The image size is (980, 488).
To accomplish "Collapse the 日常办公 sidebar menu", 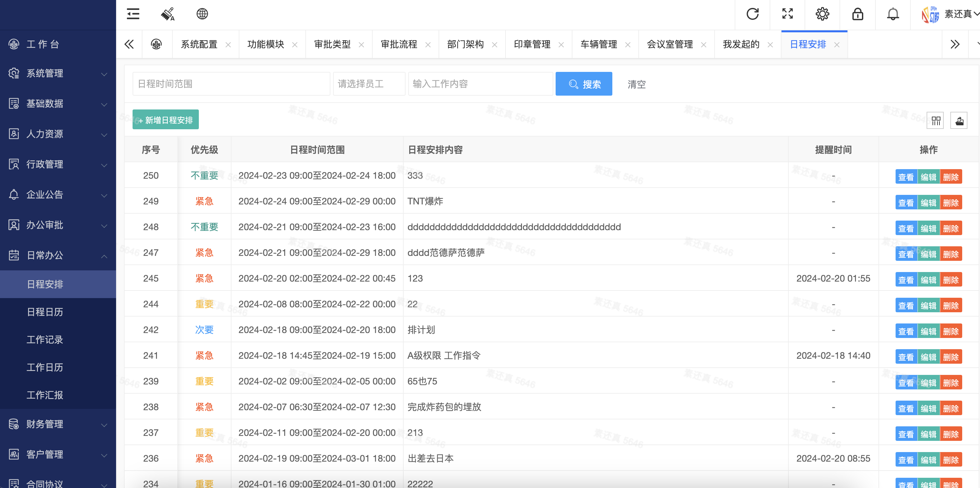I will coord(58,255).
